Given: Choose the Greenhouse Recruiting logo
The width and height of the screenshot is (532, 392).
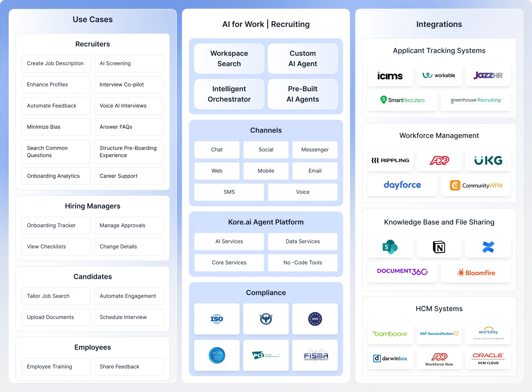Looking at the screenshot, I should pos(476,100).
